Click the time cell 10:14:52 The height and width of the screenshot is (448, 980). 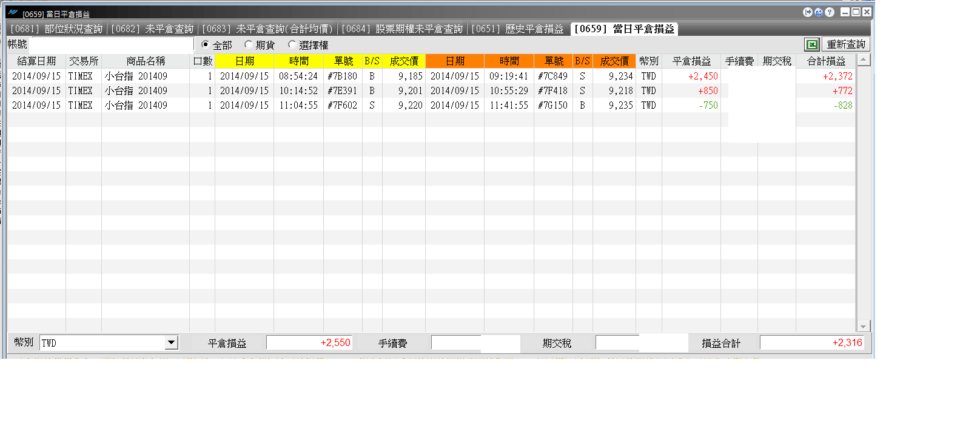[298, 91]
